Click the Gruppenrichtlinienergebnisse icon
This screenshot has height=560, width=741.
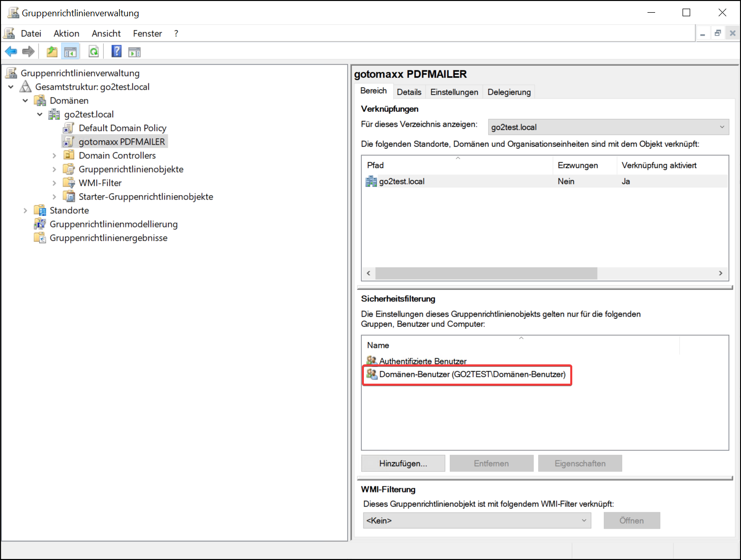(40, 238)
